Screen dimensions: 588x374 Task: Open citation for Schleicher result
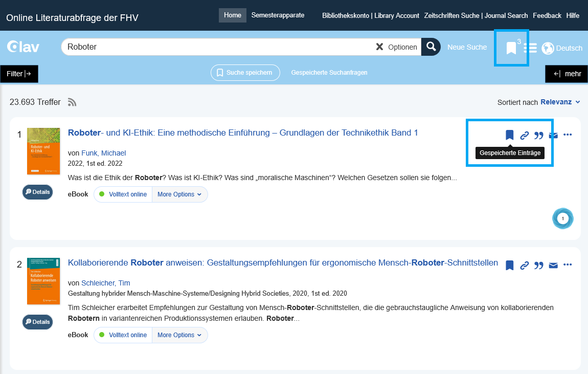538,266
